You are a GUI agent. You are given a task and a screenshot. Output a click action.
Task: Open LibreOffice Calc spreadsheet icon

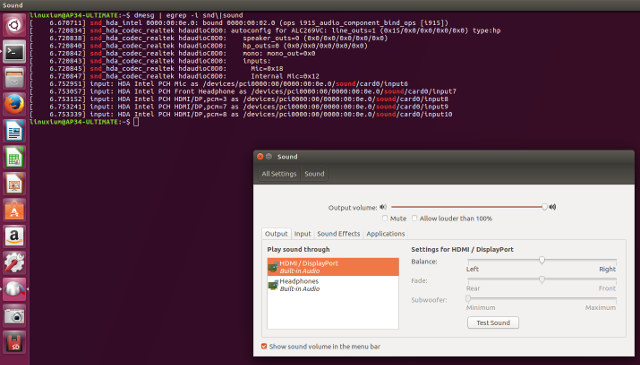[14, 158]
